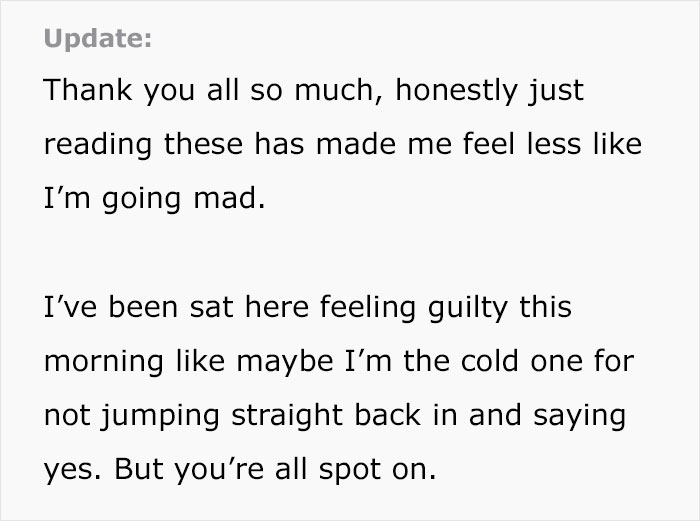The image size is (700, 521).
Task: Select the word 'honestly'
Action: (456, 91)
